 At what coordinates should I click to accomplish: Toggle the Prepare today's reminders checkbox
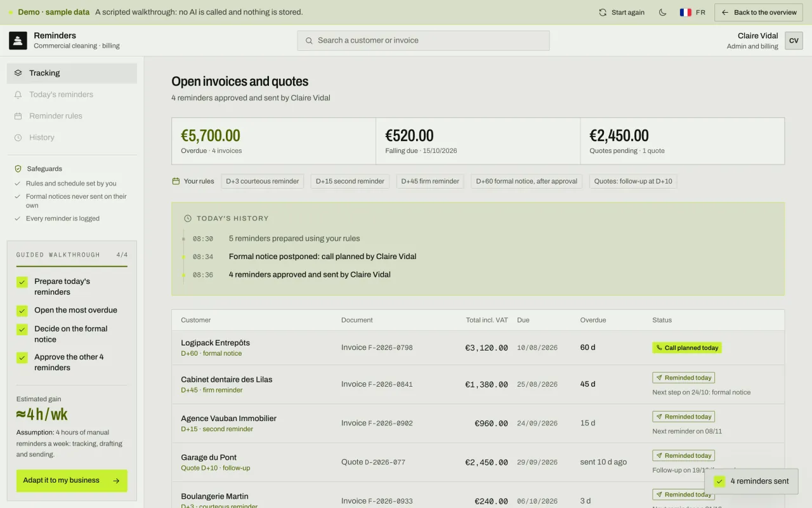[x=22, y=282]
